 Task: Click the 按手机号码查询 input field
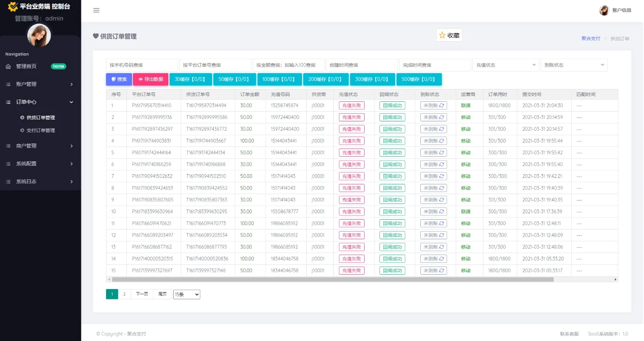coord(142,65)
